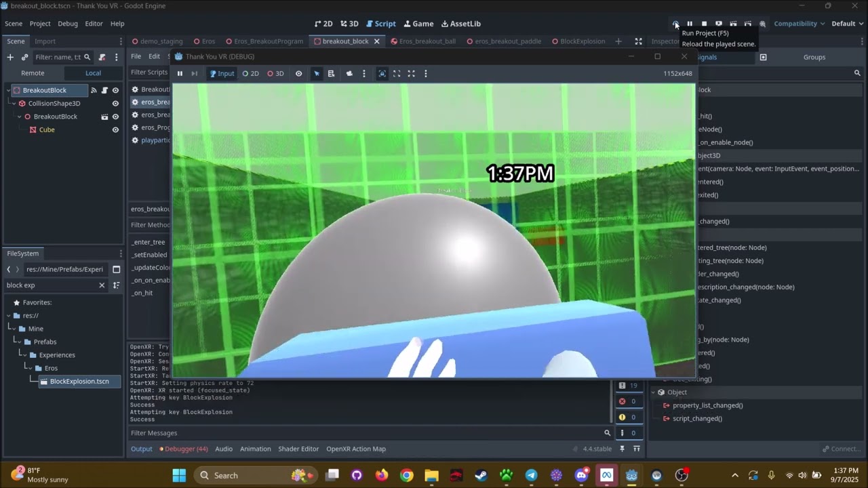Open the AssetLib workspace
The width and height of the screenshot is (868, 488).
coord(461,24)
